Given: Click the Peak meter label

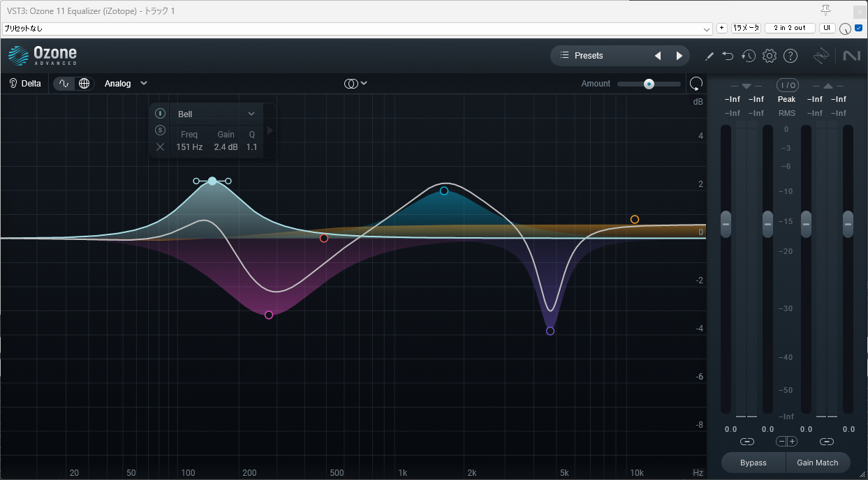Looking at the screenshot, I should [x=787, y=100].
